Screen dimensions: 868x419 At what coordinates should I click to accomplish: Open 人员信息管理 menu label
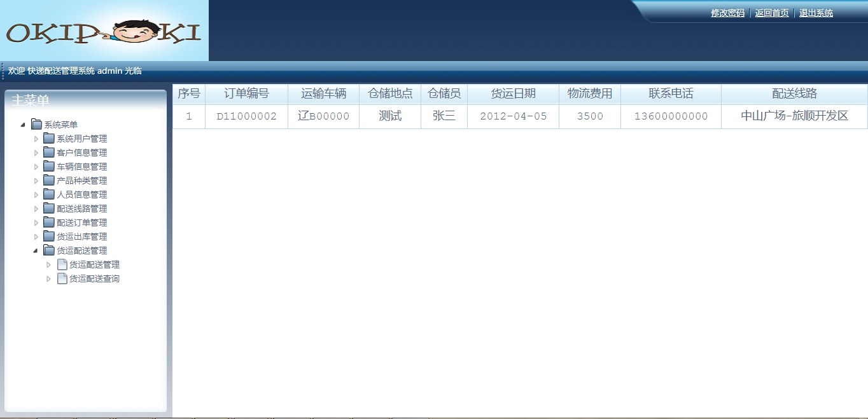pos(82,195)
